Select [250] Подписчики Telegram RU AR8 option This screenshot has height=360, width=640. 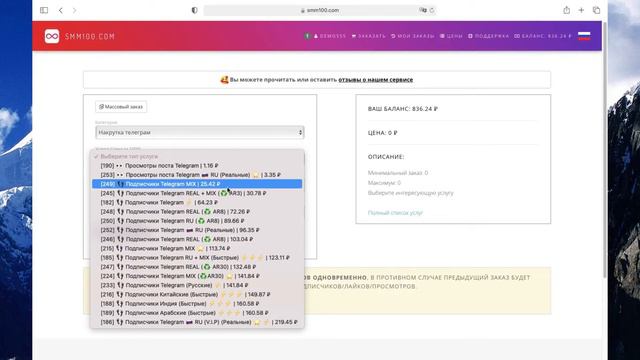pyautogui.click(x=197, y=221)
